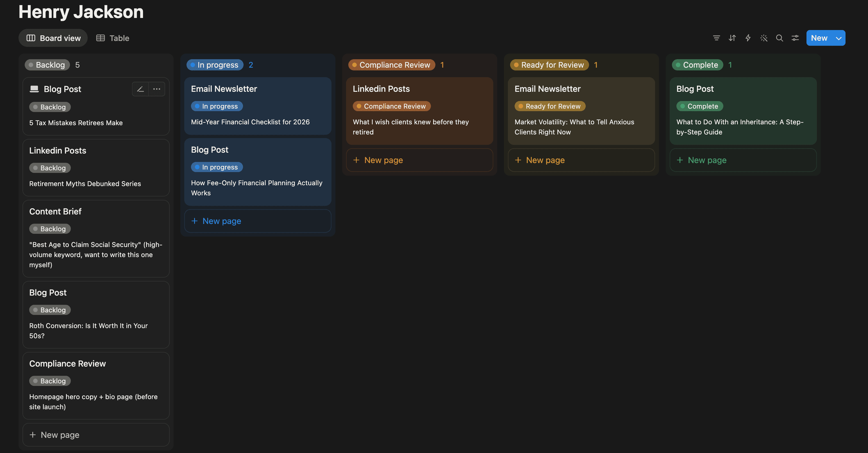Image resolution: width=868 pixels, height=453 pixels.
Task: Open Mid-Year Financial Checklist Email Newsletter card
Action: tap(258, 106)
